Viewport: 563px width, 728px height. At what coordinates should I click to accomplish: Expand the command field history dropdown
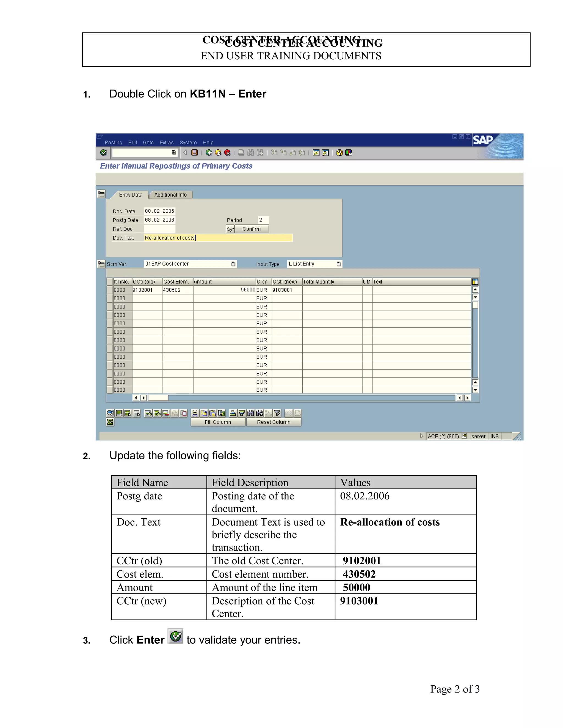coord(174,152)
